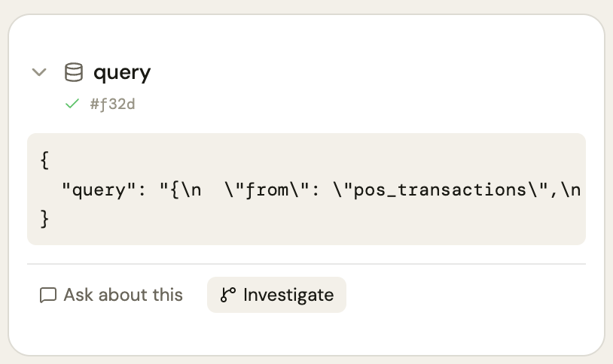Click the database icon beside query

[x=74, y=73]
